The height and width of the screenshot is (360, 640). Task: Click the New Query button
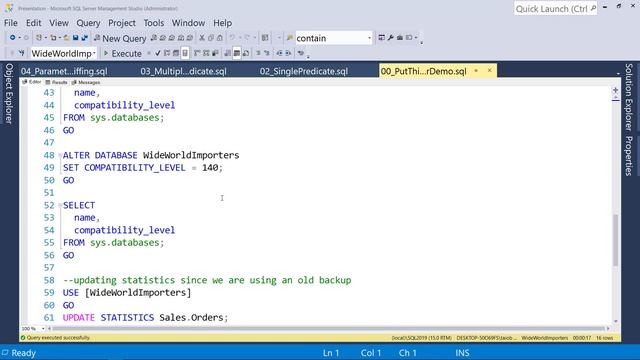120,38
